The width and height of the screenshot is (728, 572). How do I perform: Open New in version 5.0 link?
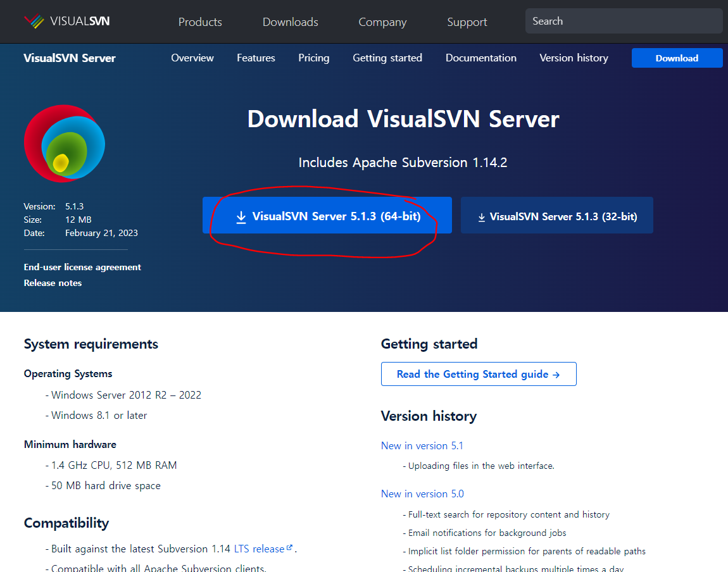click(x=422, y=494)
